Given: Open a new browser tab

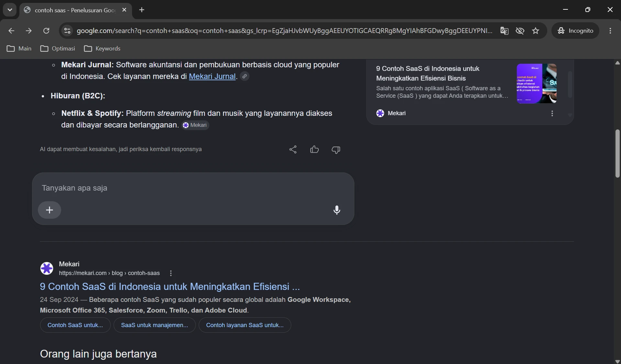Looking at the screenshot, I should [142, 10].
